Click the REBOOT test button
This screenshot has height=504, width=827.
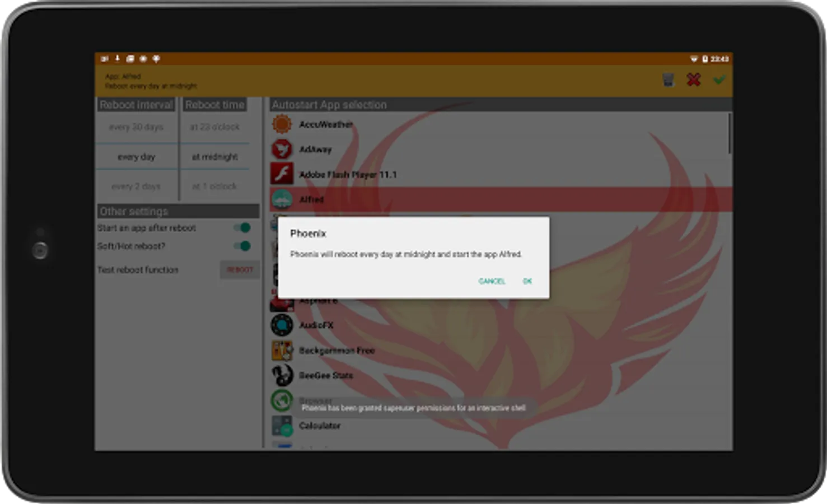point(240,270)
